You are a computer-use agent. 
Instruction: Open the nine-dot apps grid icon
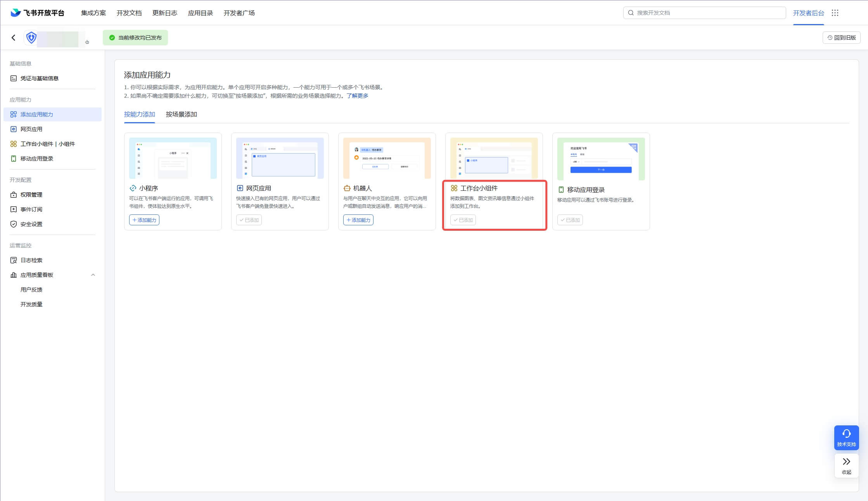tap(835, 13)
